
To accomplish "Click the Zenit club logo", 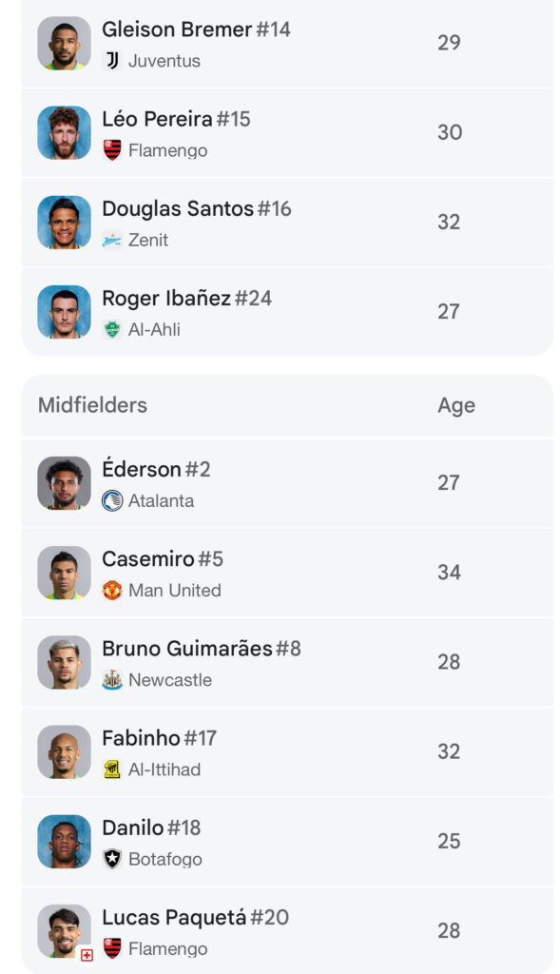I will coord(112,240).
